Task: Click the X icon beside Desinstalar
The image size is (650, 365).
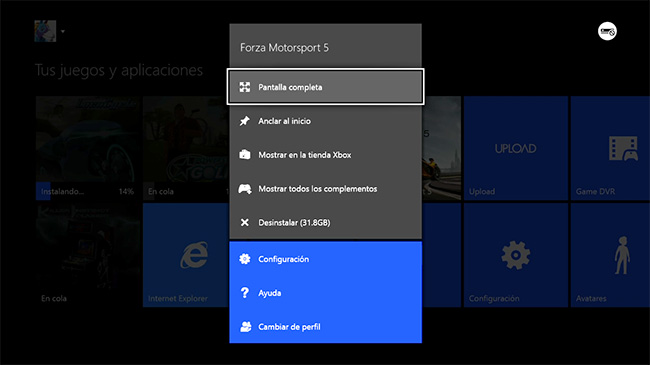Action: pyautogui.click(x=245, y=223)
